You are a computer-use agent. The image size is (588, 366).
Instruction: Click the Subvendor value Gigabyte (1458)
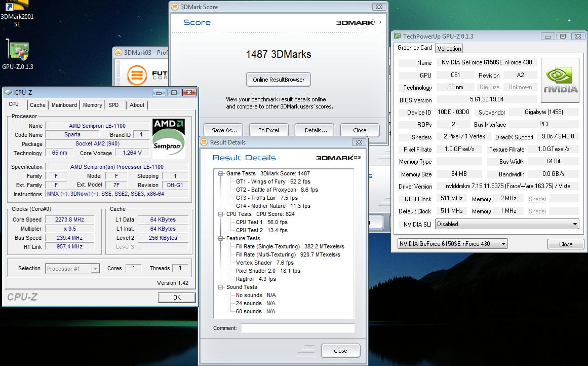pyautogui.click(x=543, y=112)
